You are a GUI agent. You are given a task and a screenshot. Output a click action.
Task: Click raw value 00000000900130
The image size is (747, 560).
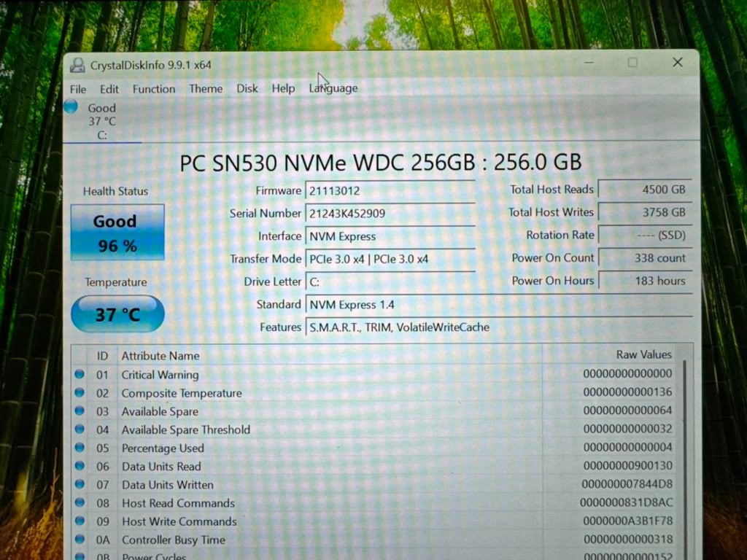(x=628, y=465)
